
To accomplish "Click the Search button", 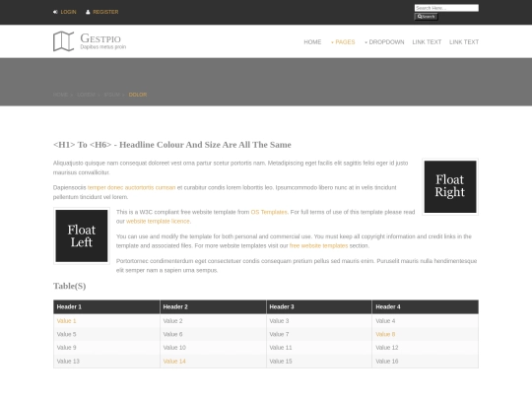I will pos(427,17).
